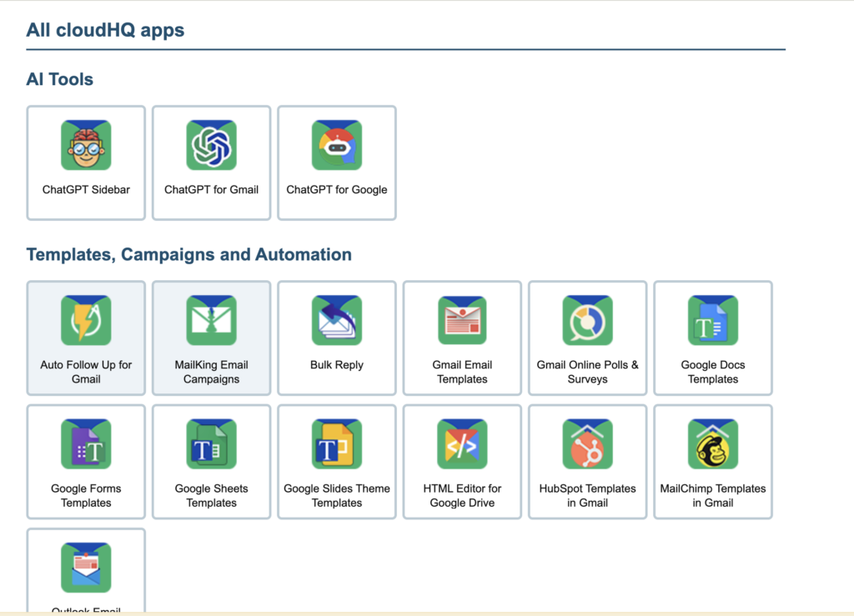854x616 pixels.
Task: Select the Google Sheets Templates icon
Action: tap(211, 444)
